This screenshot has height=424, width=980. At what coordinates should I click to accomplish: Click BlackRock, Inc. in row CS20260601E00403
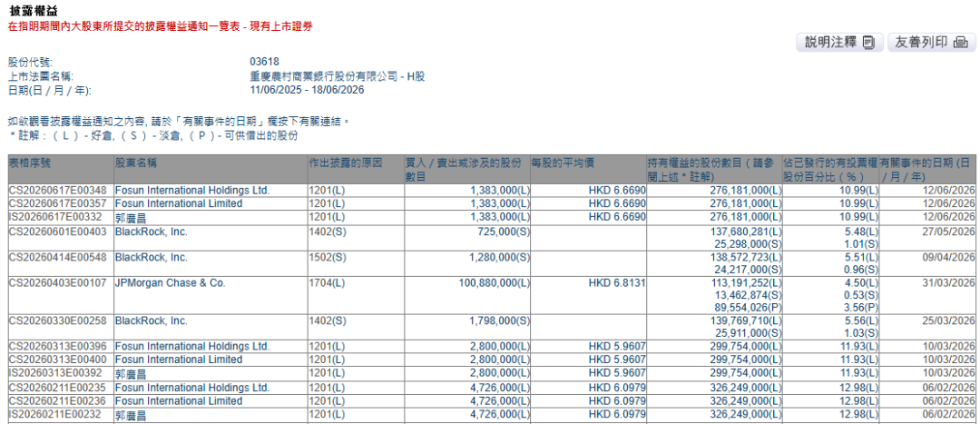pos(152,232)
